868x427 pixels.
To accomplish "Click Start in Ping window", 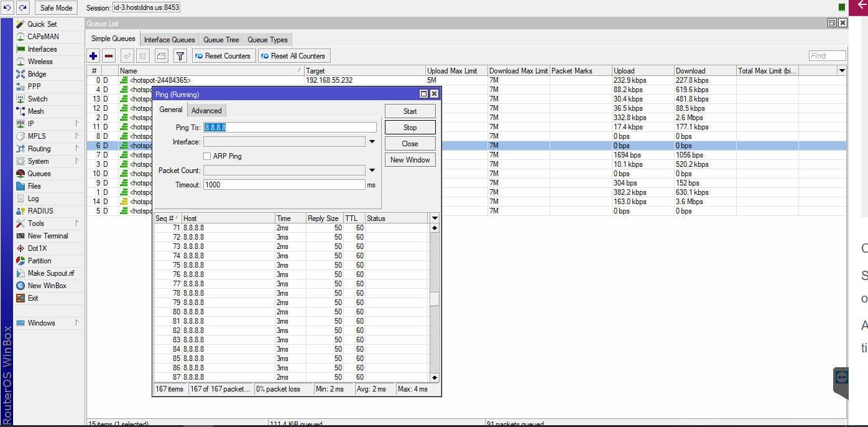I will click(410, 111).
